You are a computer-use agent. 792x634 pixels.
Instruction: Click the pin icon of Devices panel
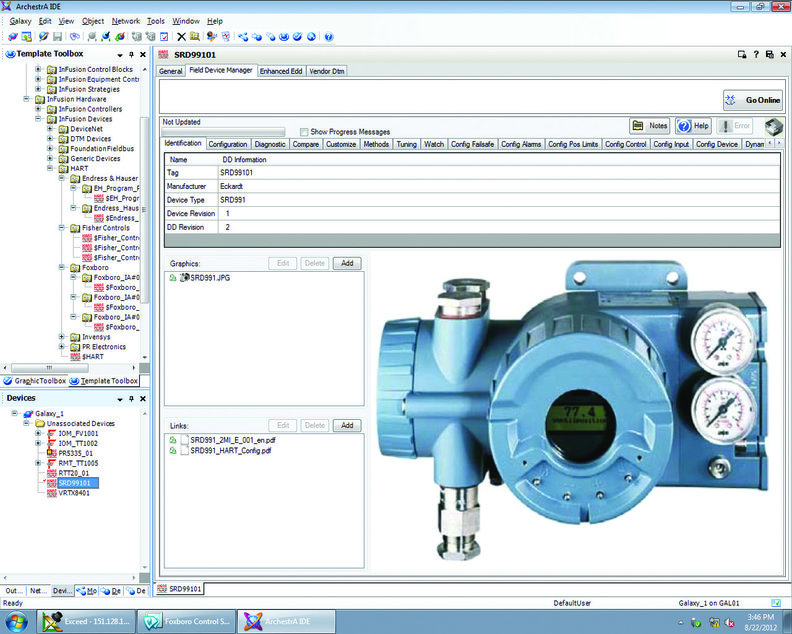pos(131,399)
